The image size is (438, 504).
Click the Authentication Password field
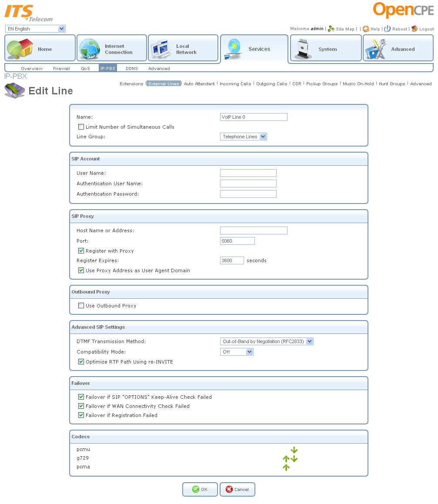coord(248,194)
